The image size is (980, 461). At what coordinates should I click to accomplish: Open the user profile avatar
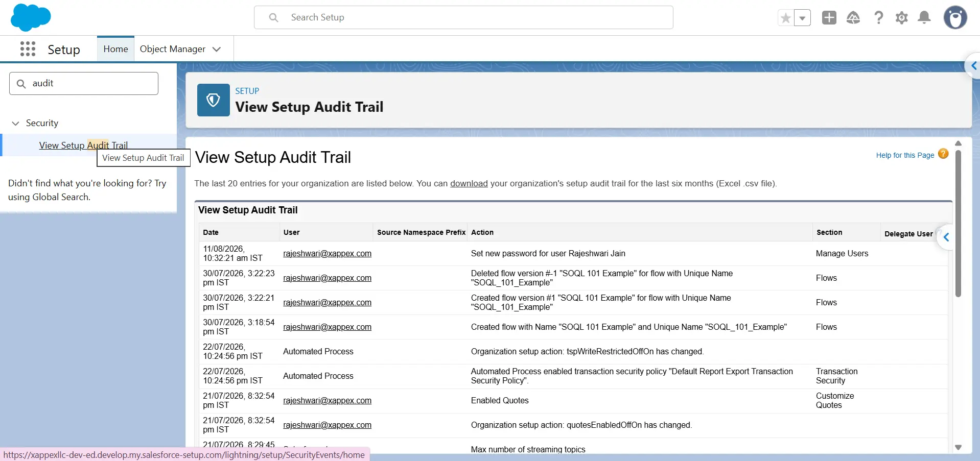[955, 18]
